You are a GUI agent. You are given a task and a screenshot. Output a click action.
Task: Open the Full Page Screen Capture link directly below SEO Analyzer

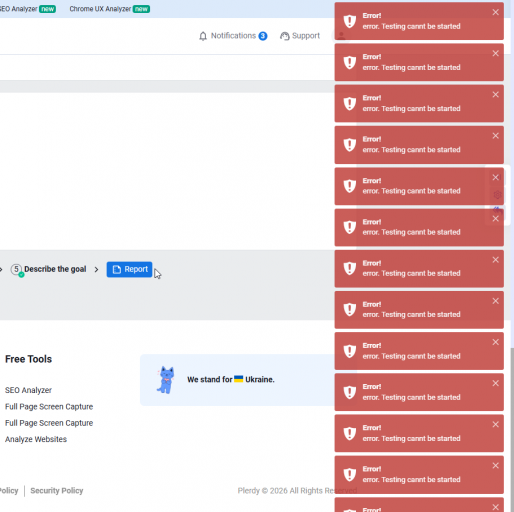coord(49,407)
